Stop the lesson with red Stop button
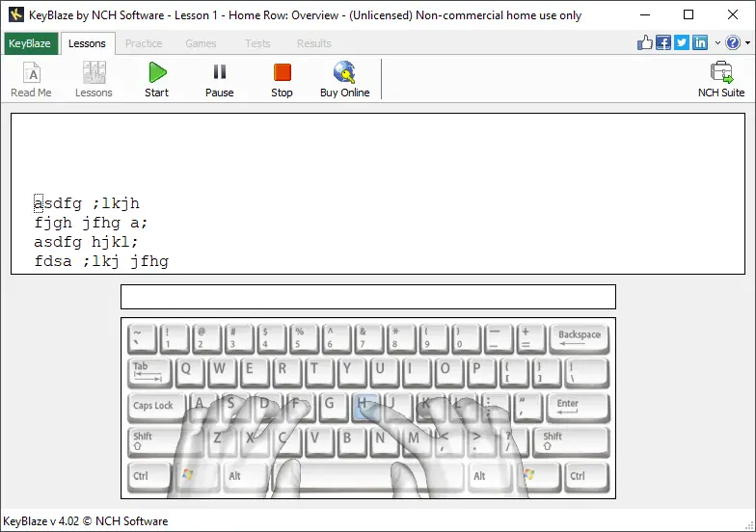The height and width of the screenshot is (532, 756). click(x=282, y=80)
